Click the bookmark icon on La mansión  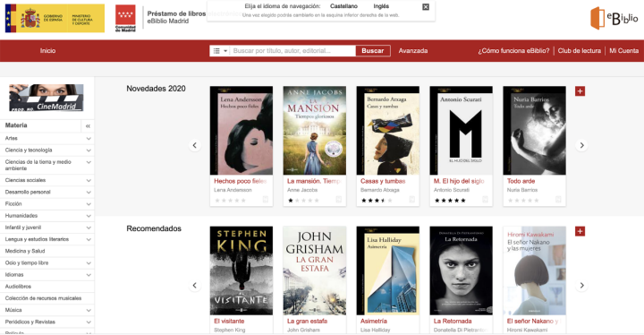(x=338, y=200)
